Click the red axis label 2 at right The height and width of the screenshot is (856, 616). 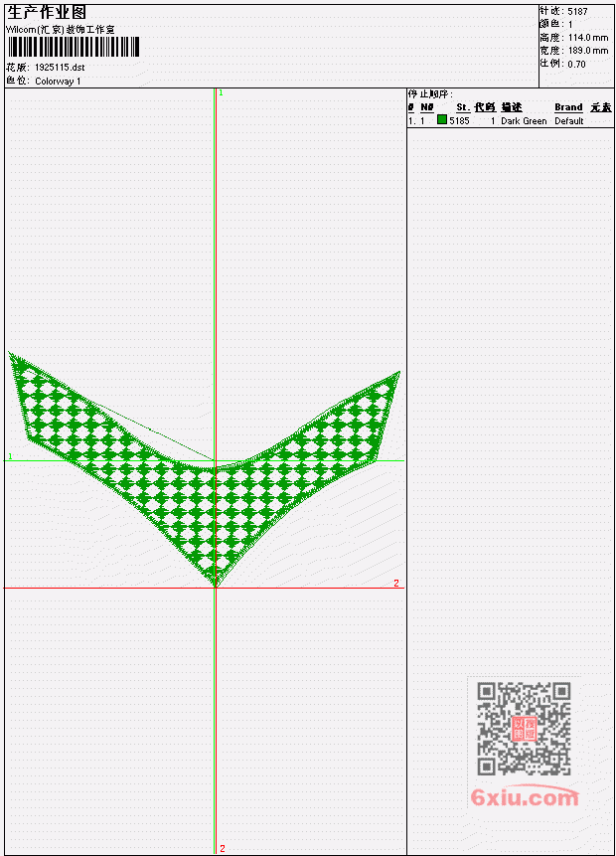pos(396,583)
